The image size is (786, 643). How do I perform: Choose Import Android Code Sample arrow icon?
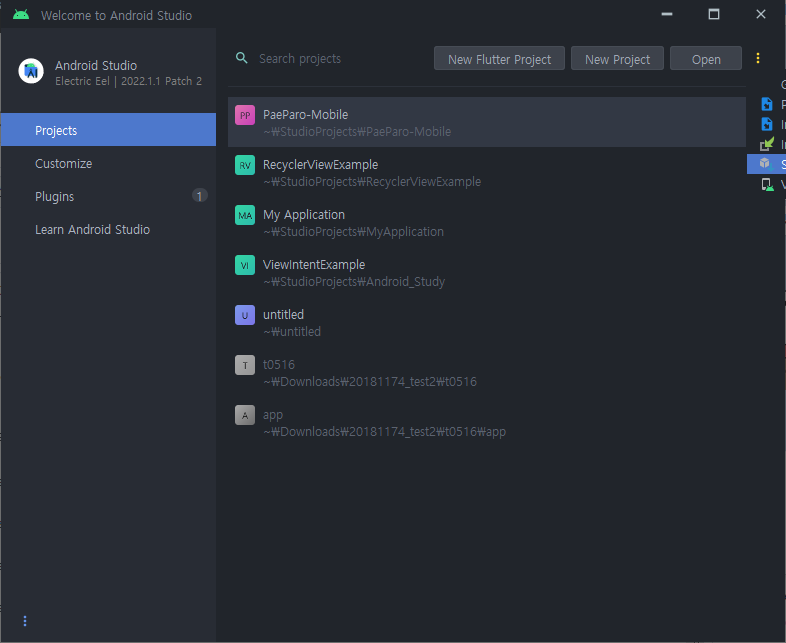click(x=766, y=144)
